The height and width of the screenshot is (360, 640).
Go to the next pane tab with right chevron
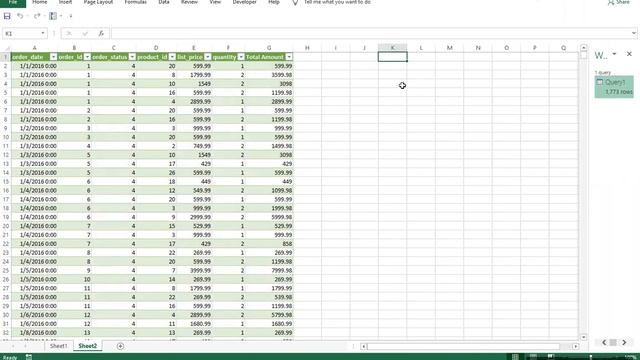pos(624,342)
